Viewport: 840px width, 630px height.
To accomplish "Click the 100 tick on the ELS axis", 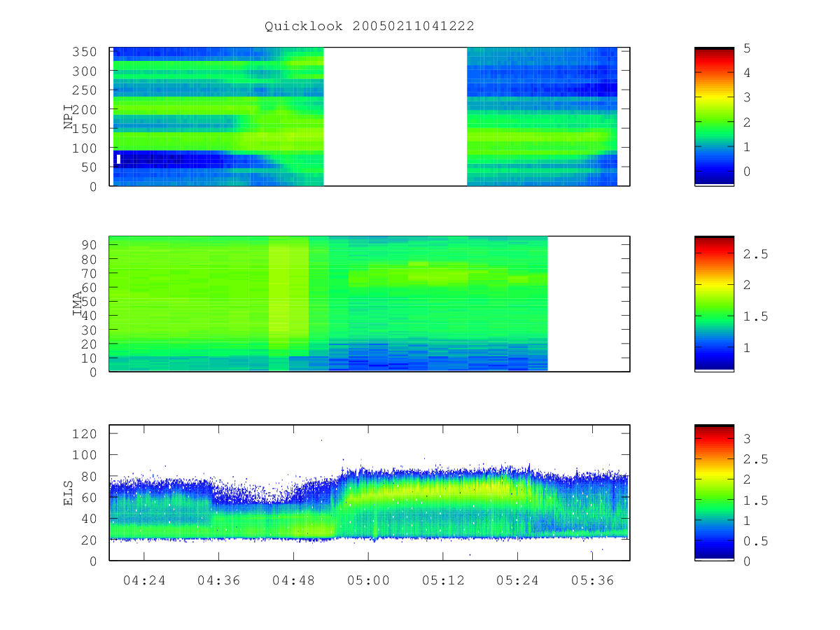I will 85,455.
